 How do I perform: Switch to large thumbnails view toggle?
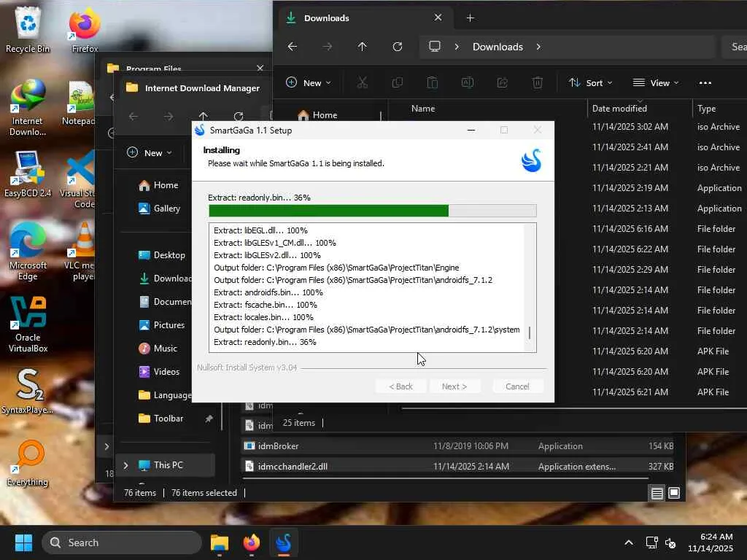pyautogui.click(x=674, y=494)
